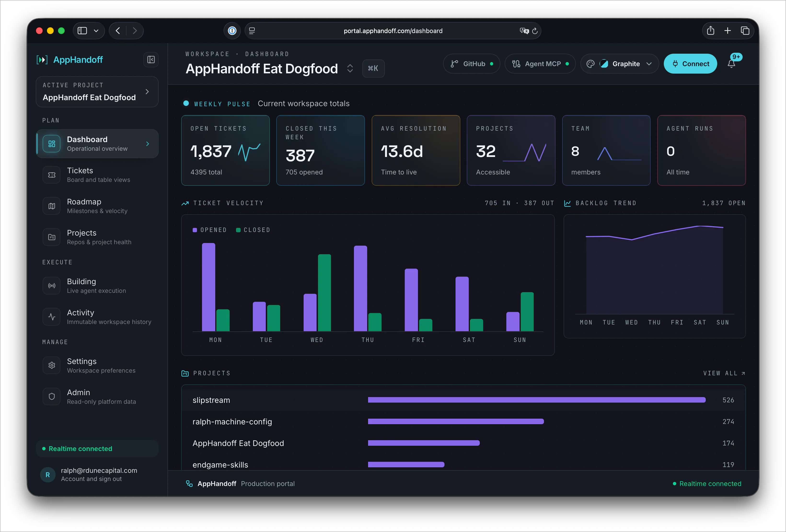Viewport: 786px width, 532px height.
Task: Expand the Active Project chevron
Action: point(147,92)
